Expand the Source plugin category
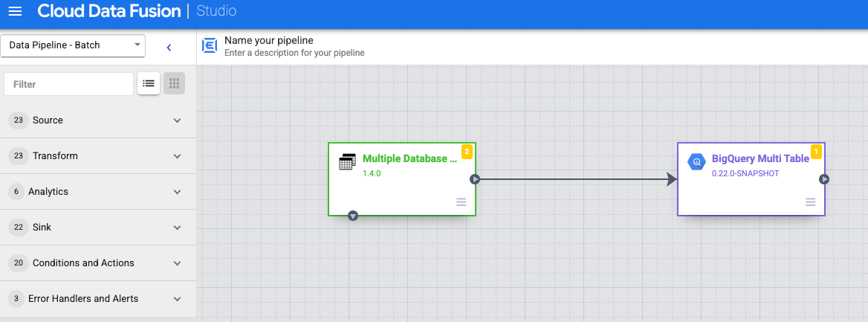This screenshot has width=868, height=322. [x=98, y=120]
